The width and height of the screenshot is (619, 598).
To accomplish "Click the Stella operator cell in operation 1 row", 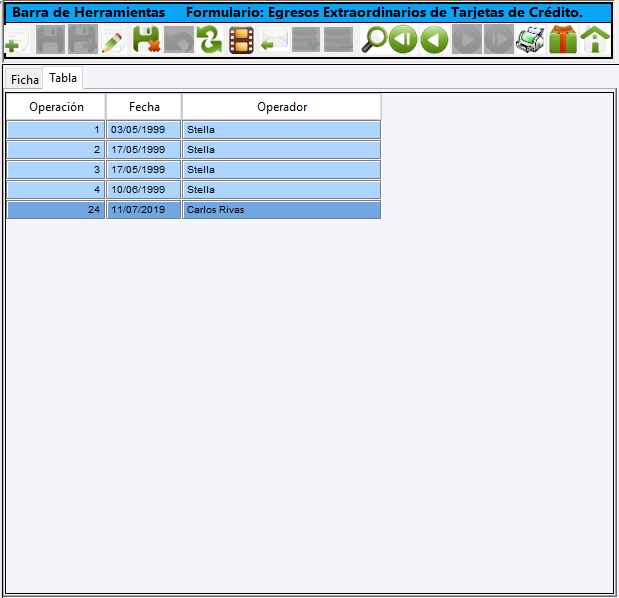I will [281, 130].
